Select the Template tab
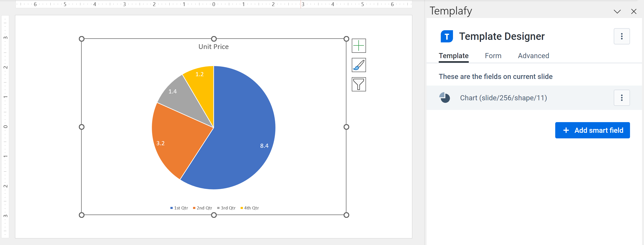Image resolution: width=644 pixels, height=245 pixels. point(453,56)
